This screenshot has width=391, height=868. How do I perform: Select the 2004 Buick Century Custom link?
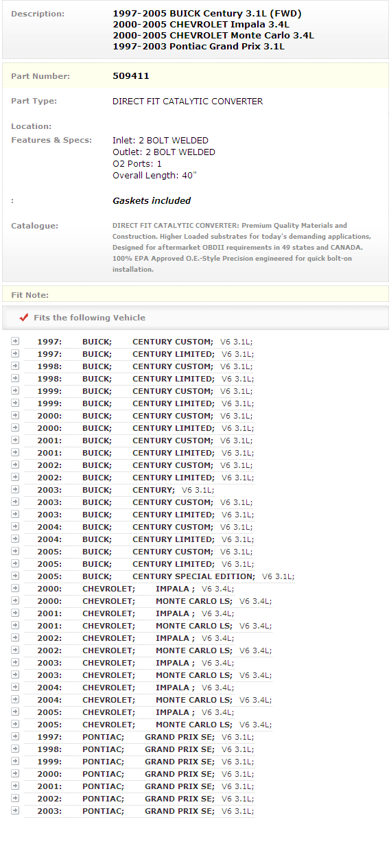[139, 527]
